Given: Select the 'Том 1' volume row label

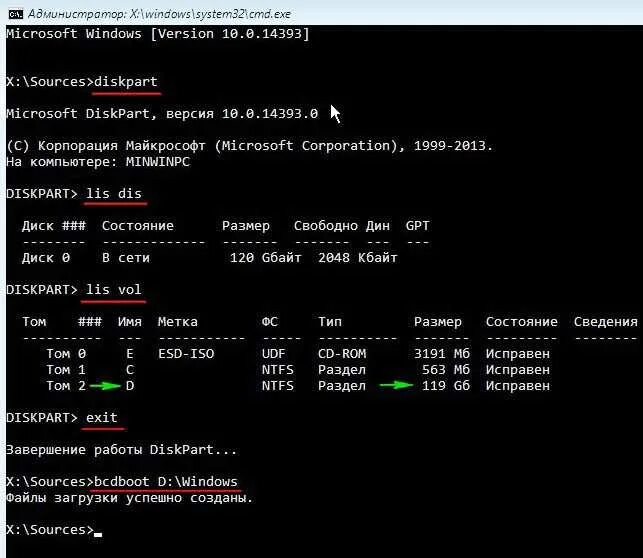Looking at the screenshot, I should [x=66, y=370].
